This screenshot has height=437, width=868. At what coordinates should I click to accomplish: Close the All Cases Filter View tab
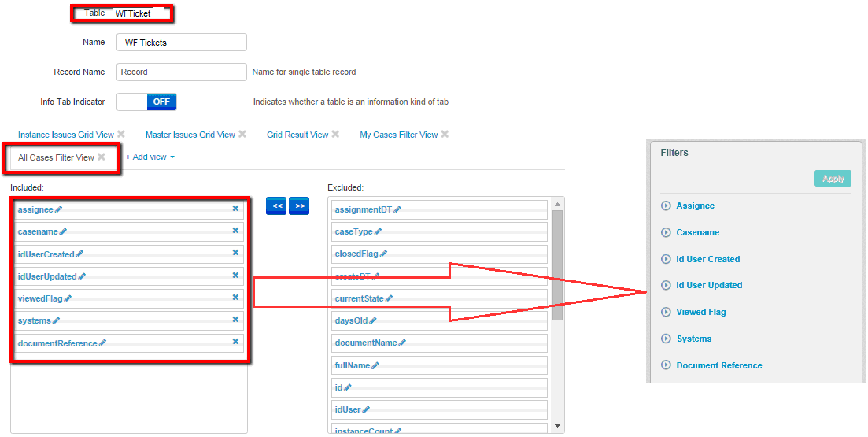click(102, 157)
